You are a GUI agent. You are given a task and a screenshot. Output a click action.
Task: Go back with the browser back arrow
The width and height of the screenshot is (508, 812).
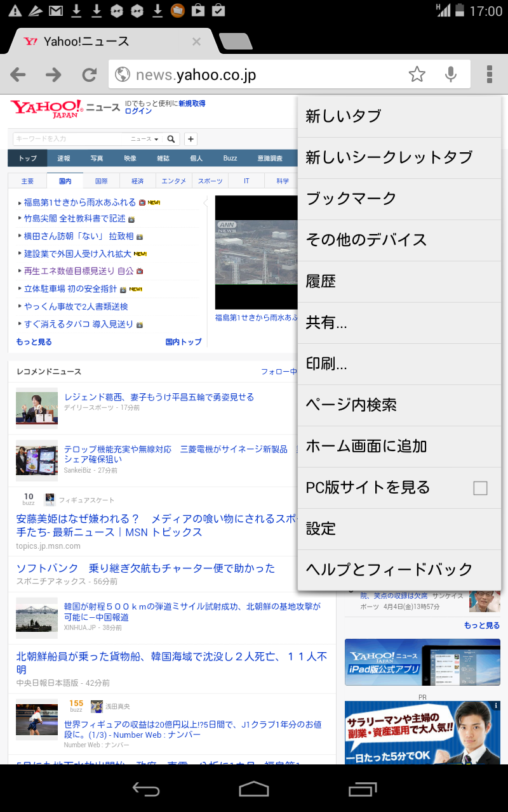click(18, 75)
